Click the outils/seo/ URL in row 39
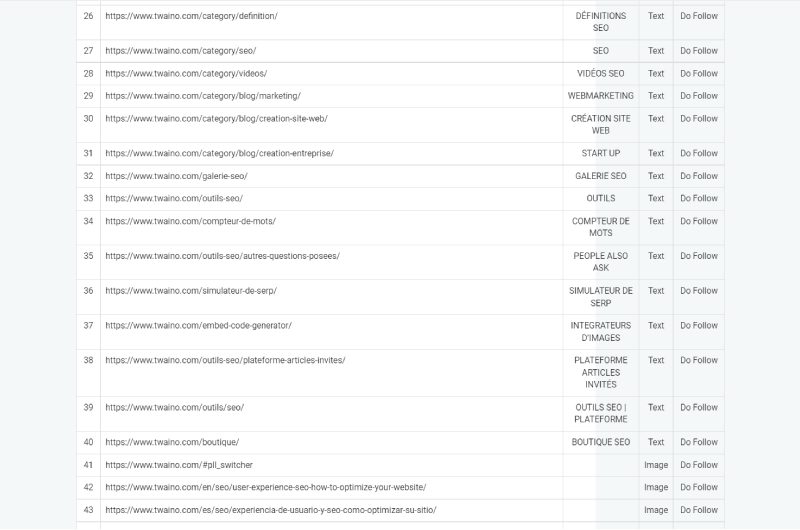The width and height of the screenshot is (800, 530). click(x=174, y=407)
